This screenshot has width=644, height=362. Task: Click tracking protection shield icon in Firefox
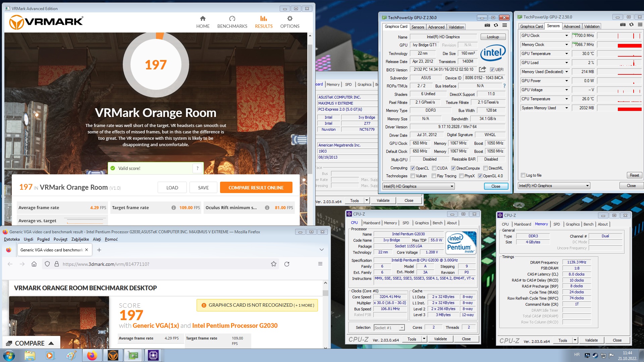[x=47, y=264]
